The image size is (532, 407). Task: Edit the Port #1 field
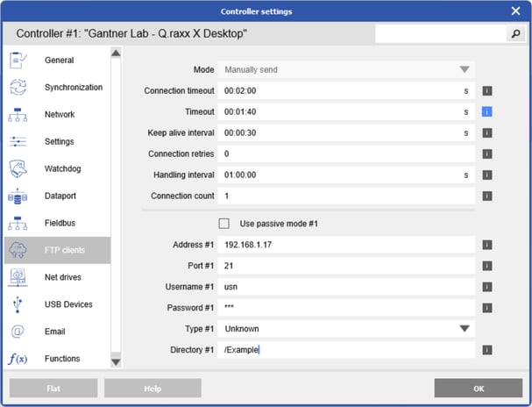point(346,266)
